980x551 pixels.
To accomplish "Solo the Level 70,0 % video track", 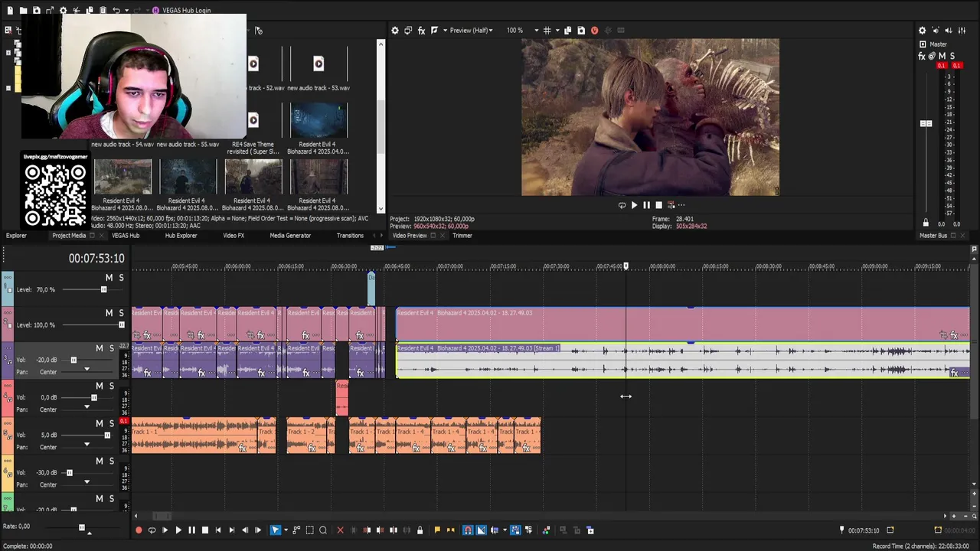I will (121, 278).
